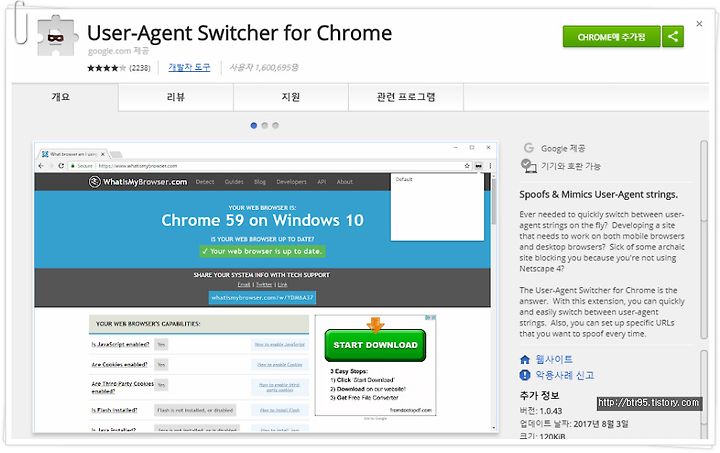Select the third carousel dot
This screenshot has height=453, width=720.
276,125
